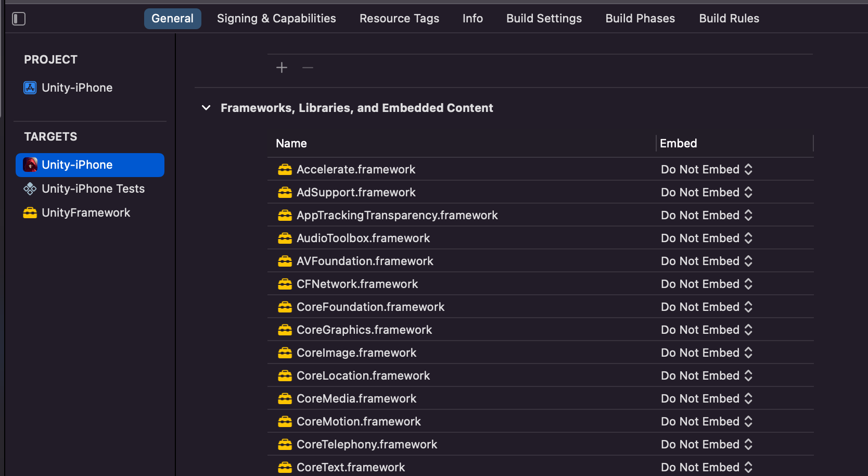This screenshot has height=476, width=868.
Task: Toggle the project navigator sidebar icon
Action: pyautogui.click(x=19, y=19)
